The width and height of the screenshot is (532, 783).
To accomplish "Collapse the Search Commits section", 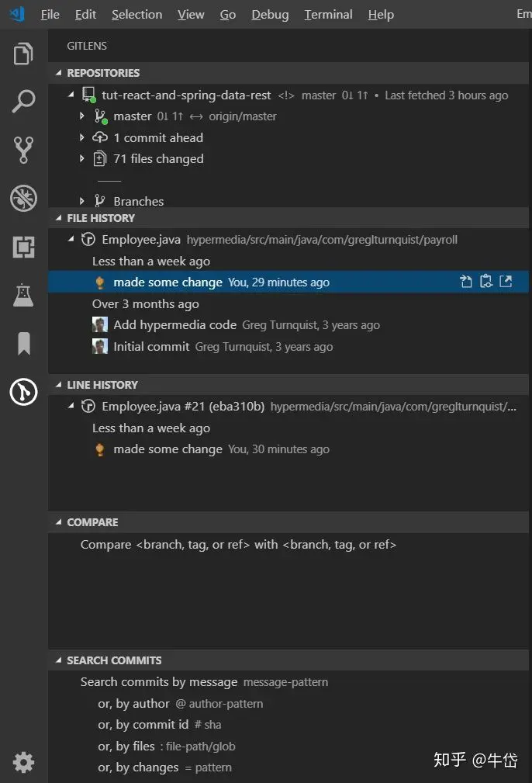I will (x=58, y=660).
